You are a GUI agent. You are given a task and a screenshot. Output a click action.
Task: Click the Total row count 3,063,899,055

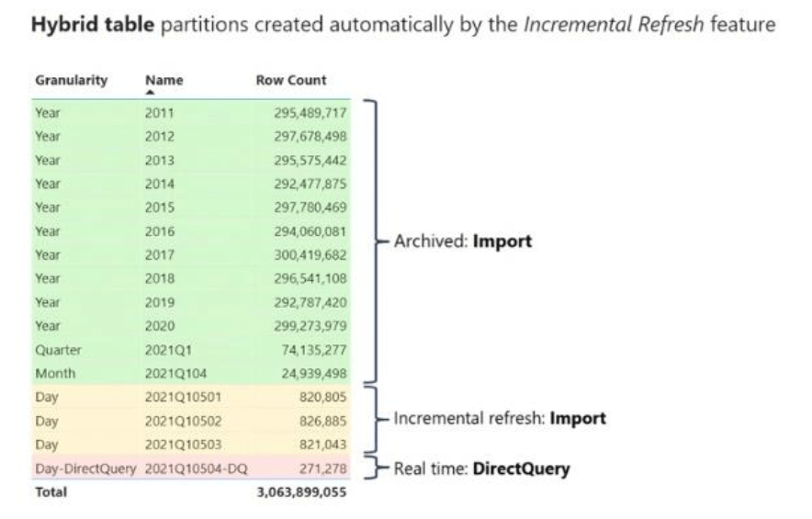[303, 492]
